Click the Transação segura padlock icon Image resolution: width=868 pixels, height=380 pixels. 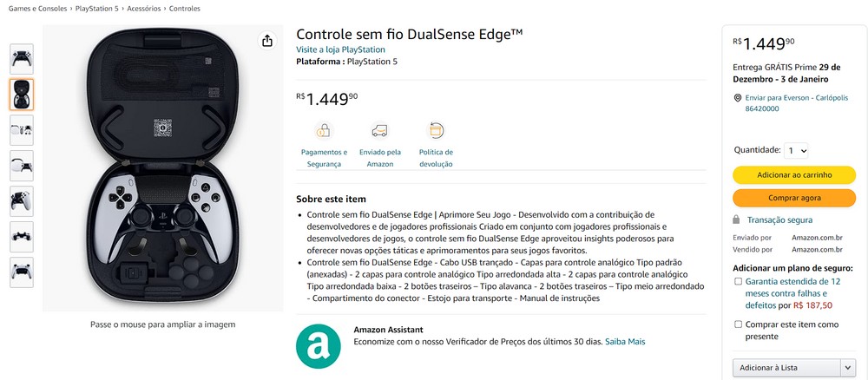coord(736,219)
